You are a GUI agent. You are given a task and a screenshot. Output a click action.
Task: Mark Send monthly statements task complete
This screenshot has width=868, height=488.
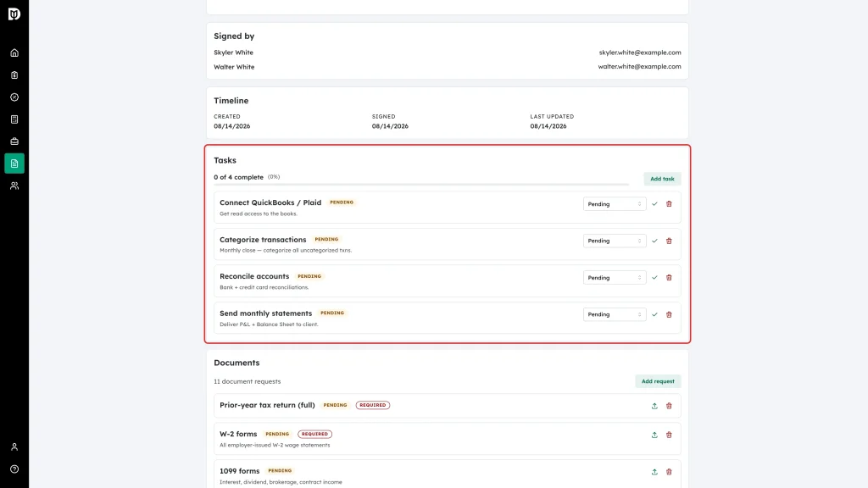[655, 315]
